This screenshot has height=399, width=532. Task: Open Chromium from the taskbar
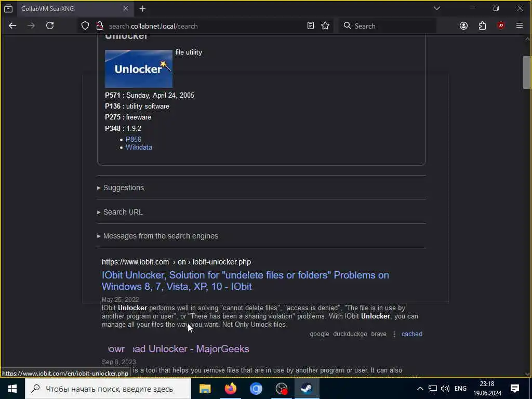pos(256,389)
